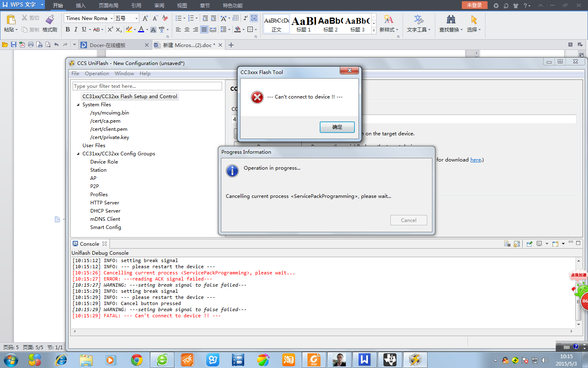588x368 pixels.
Task: Collapse the System Files tree node
Action: (x=78, y=105)
